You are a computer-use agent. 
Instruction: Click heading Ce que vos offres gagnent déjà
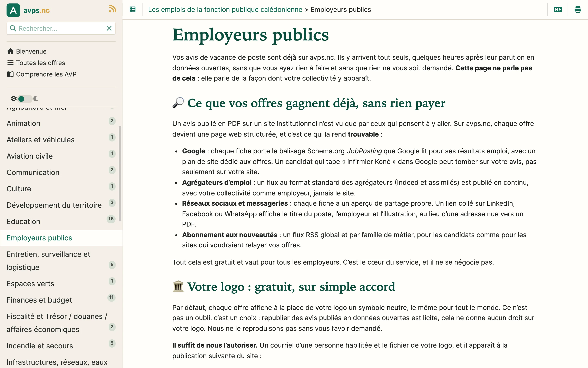click(309, 103)
